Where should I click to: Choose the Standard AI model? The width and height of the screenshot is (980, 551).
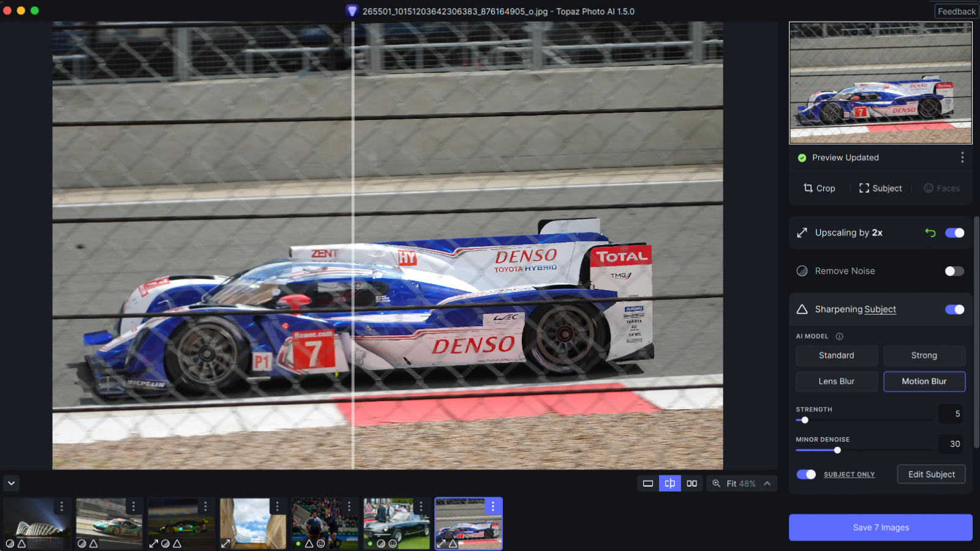(x=837, y=356)
